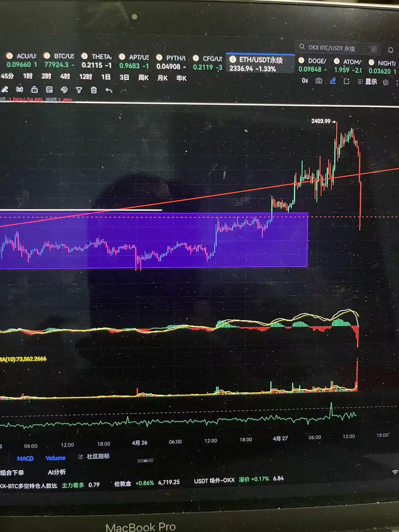The width and height of the screenshot is (399, 532).
Task: Delete drawings with the trash icon
Action: [94, 90]
